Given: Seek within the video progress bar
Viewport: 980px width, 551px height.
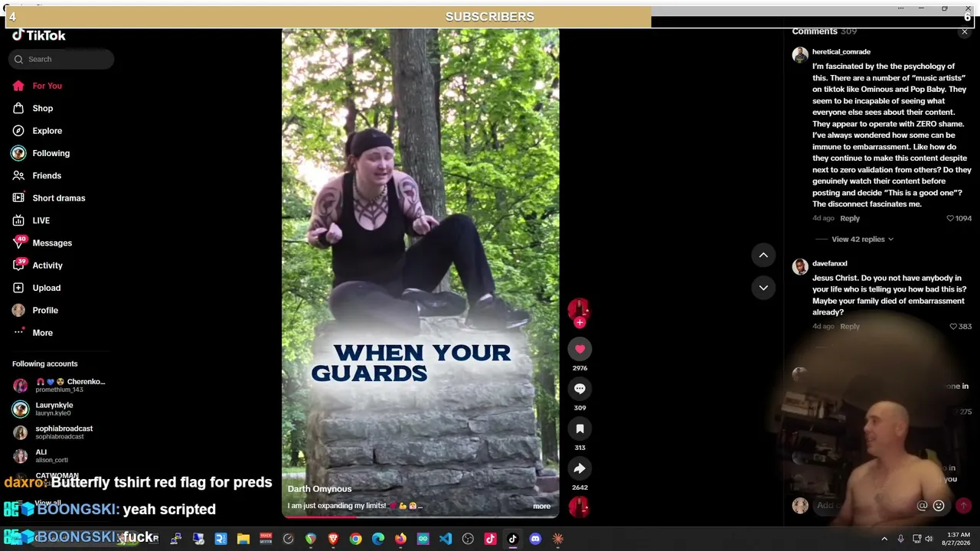Looking at the screenshot, I should click(x=420, y=517).
